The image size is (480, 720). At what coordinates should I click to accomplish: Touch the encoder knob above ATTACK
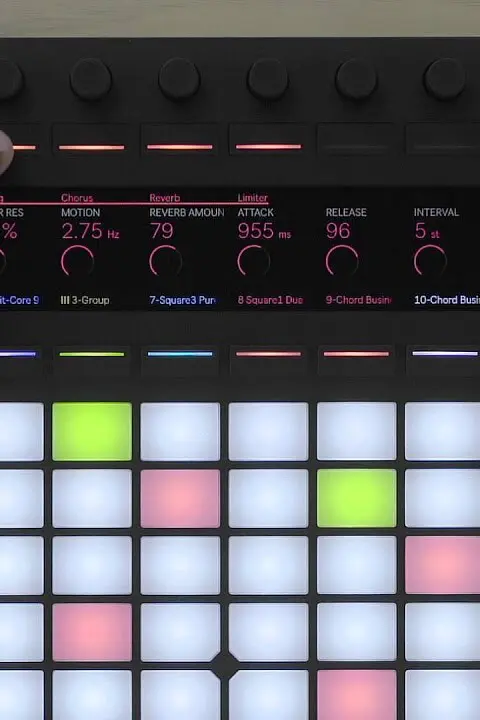point(268,79)
